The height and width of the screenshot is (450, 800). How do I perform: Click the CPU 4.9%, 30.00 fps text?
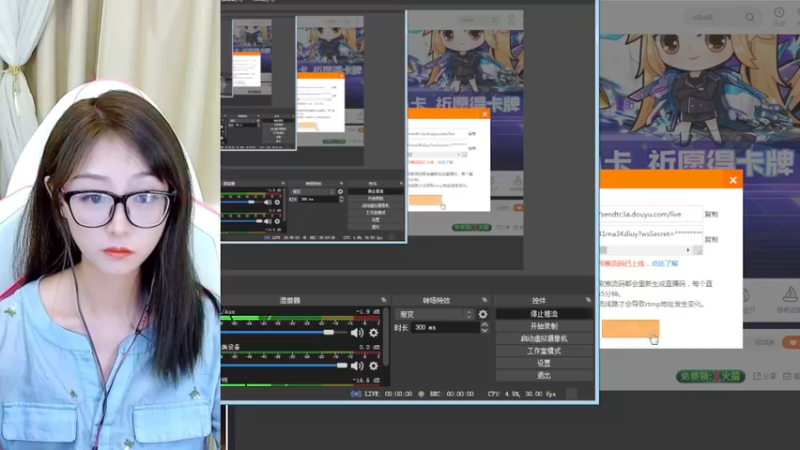tap(521, 394)
